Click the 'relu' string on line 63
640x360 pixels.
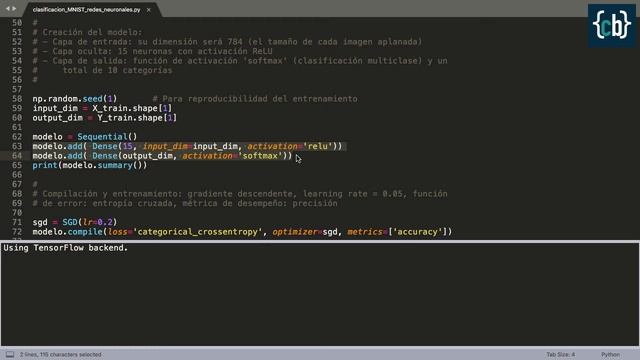click(x=318, y=146)
